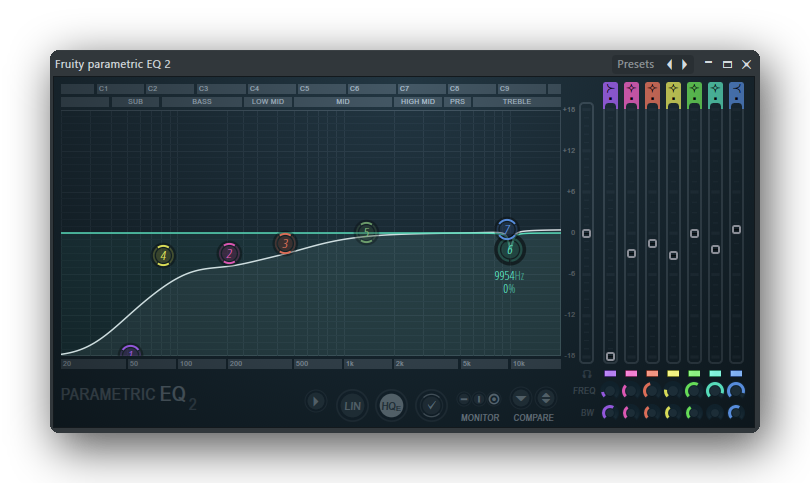Click pink band 2 BW knob
The image size is (810, 483).
[x=631, y=413]
